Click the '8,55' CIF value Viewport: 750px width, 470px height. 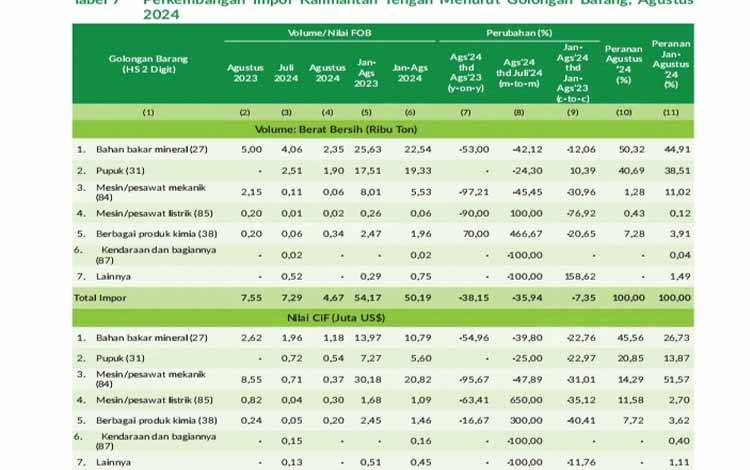252,379
